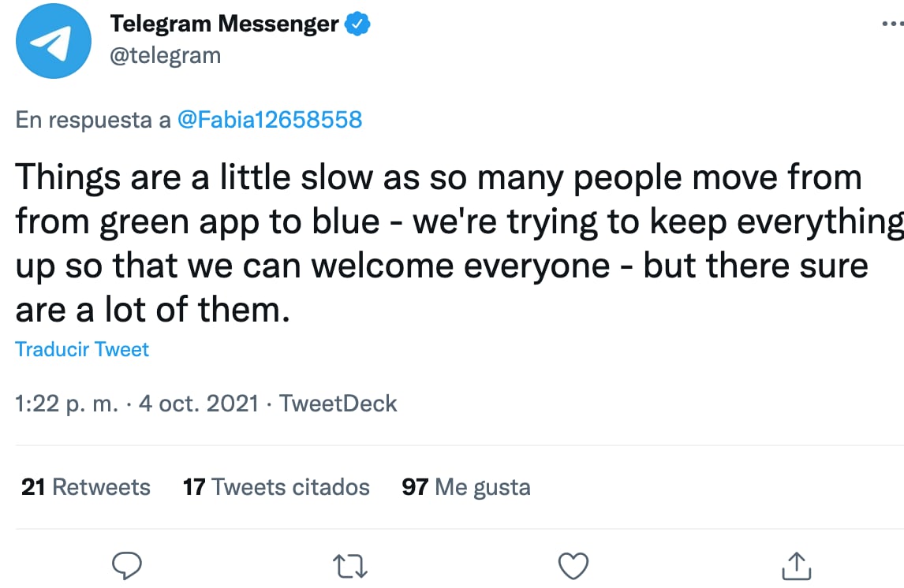Screen dimensions: 904x588
Task: Like the tweet with the heart icon
Action: click(x=573, y=565)
